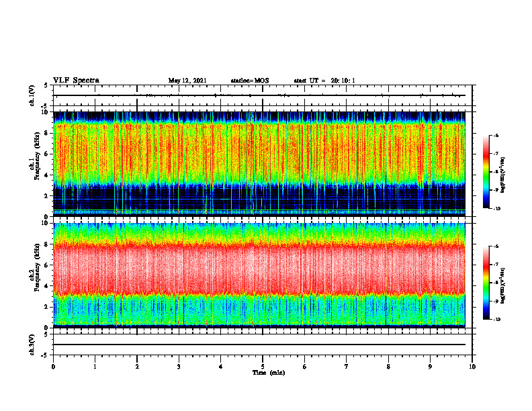This screenshot has width=532, height=411.
Task: Click time axis tick label "5"
Action: 263,367
